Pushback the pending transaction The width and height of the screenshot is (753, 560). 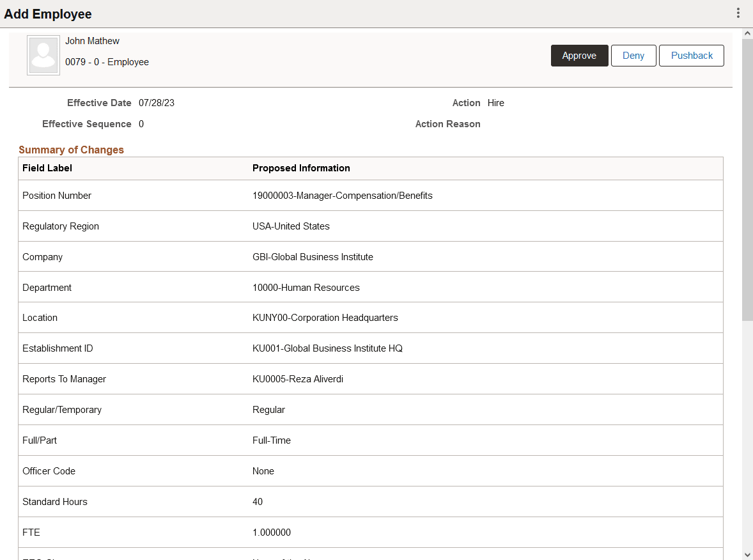click(x=691, y=56)
